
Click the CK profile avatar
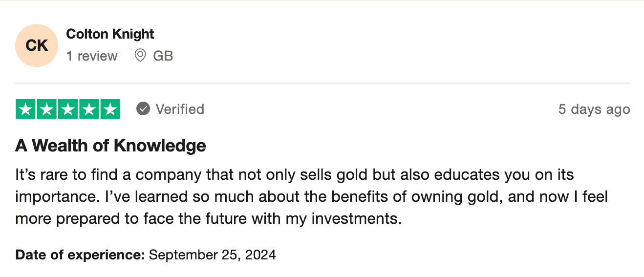(37, 45)
